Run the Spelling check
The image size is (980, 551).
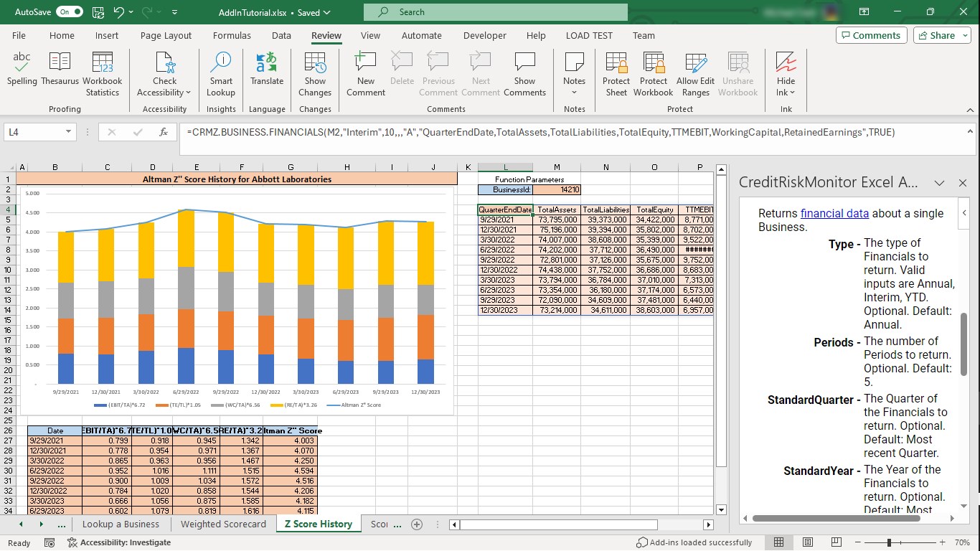(x=22, y=70)
